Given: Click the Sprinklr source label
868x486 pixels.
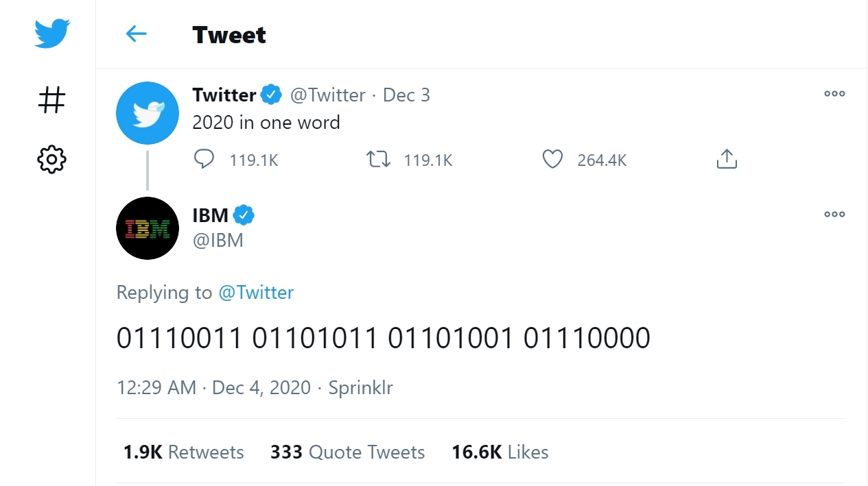Looking at the screenshot, I should pyautogui.click(x=360, y=387).
